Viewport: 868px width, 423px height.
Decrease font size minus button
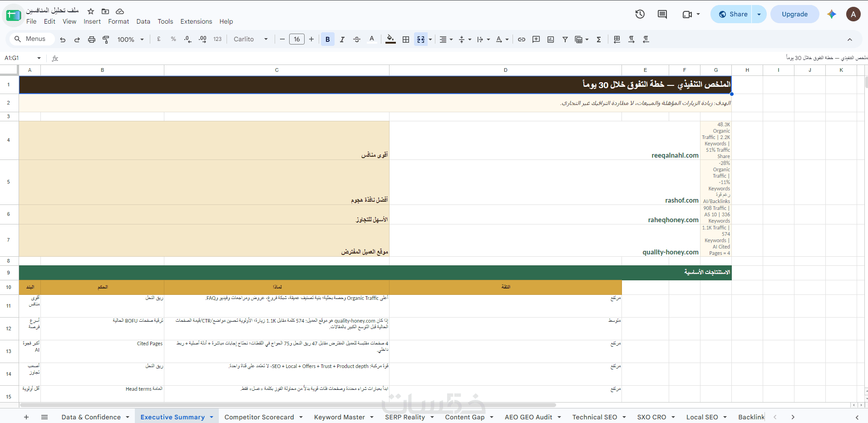pyautogui.click(x=282, y=40)
